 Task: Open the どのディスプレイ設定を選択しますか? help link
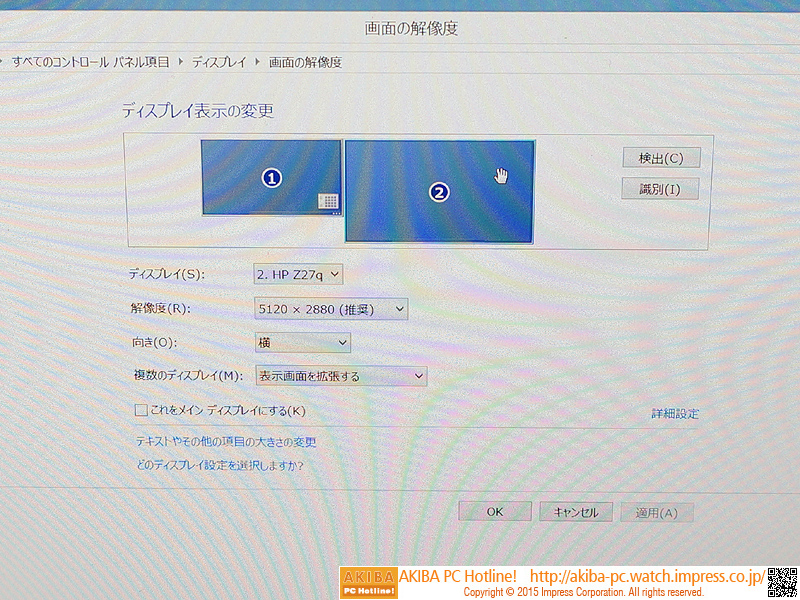click(220, 465)
